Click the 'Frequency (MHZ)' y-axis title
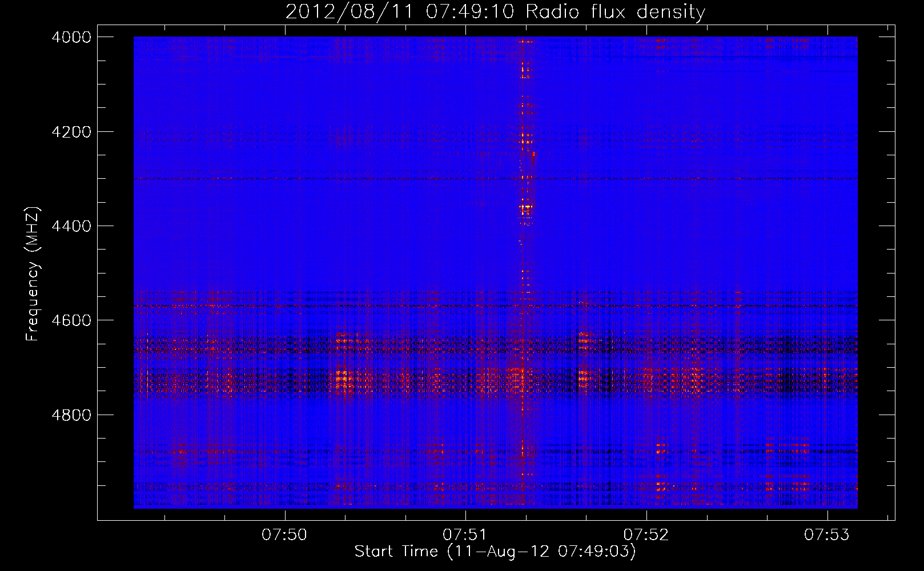 click(x=33, y=274)
